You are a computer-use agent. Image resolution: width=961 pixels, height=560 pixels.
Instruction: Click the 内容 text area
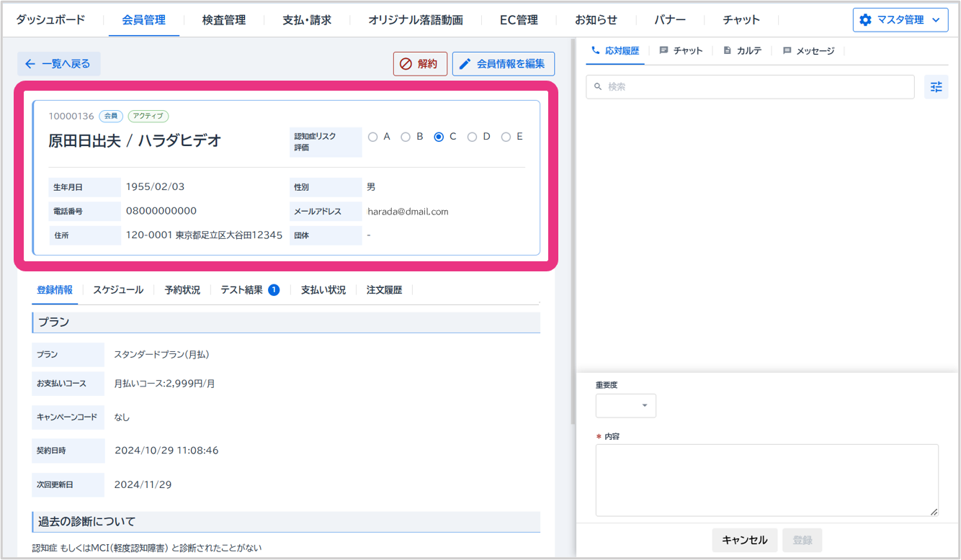click(766, 479)
